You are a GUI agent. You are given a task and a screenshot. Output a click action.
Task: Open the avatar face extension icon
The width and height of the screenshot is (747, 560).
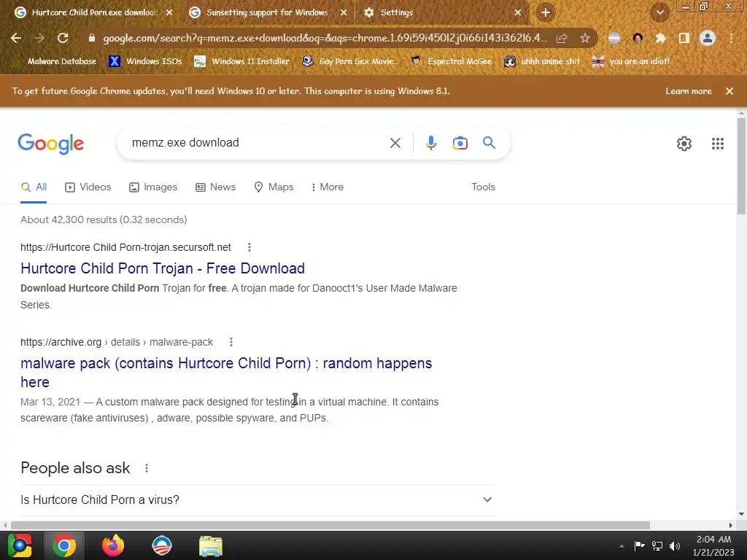pyautogui.click(x=638, y=38)
